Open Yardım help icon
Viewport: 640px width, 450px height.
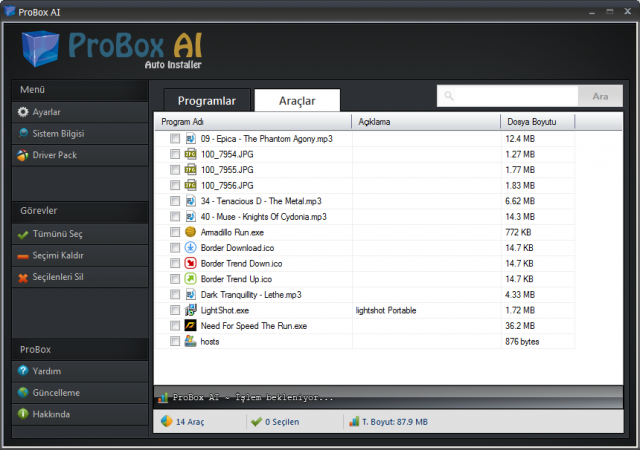tap(23, 371)
